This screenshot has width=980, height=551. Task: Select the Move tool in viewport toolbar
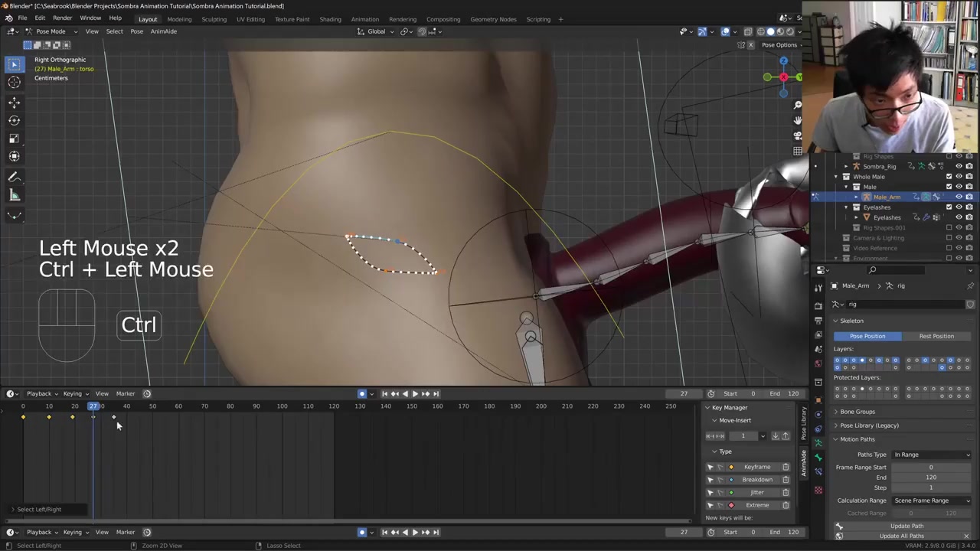[x=14, y=102]
